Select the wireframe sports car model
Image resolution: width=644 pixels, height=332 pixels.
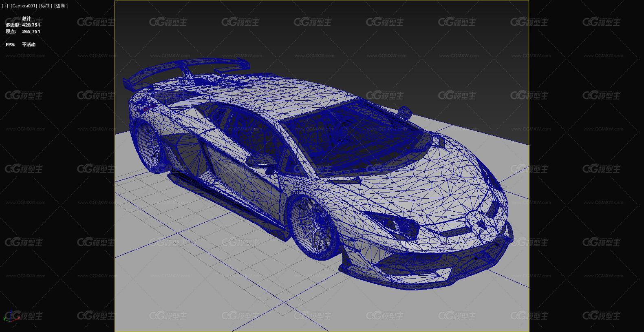[x=318, y=173]
